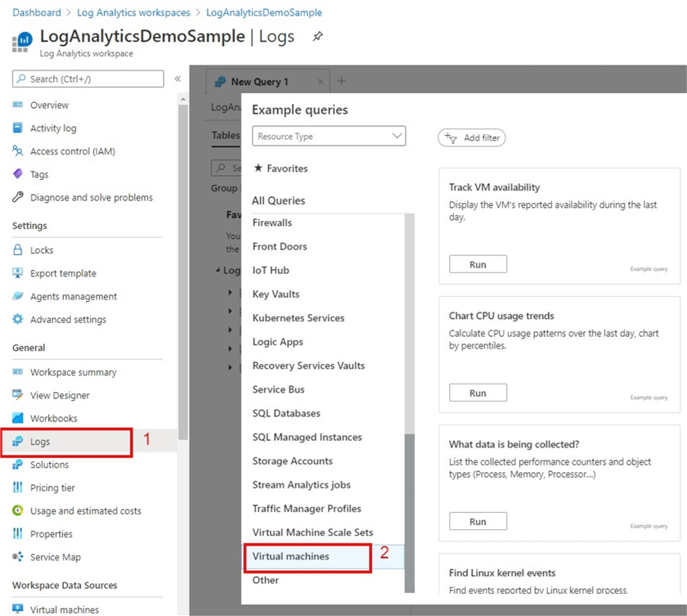Run the What data is being collected query

tap(478, 521)
